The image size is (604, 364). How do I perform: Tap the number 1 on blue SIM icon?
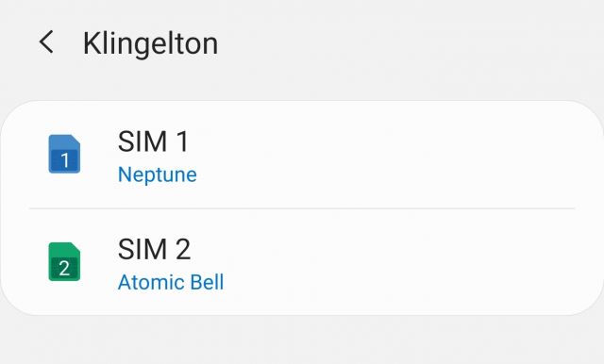coord(65,160)
